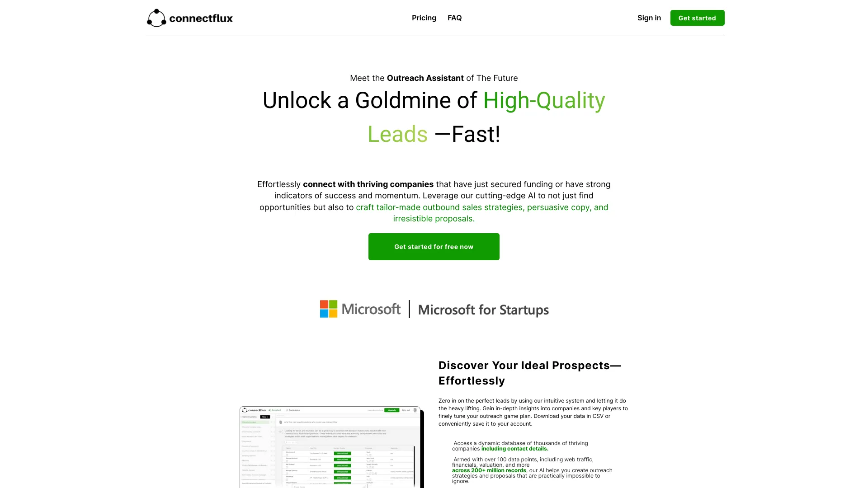
Task: Open the Pricing menu item
Action: [424, 17]
